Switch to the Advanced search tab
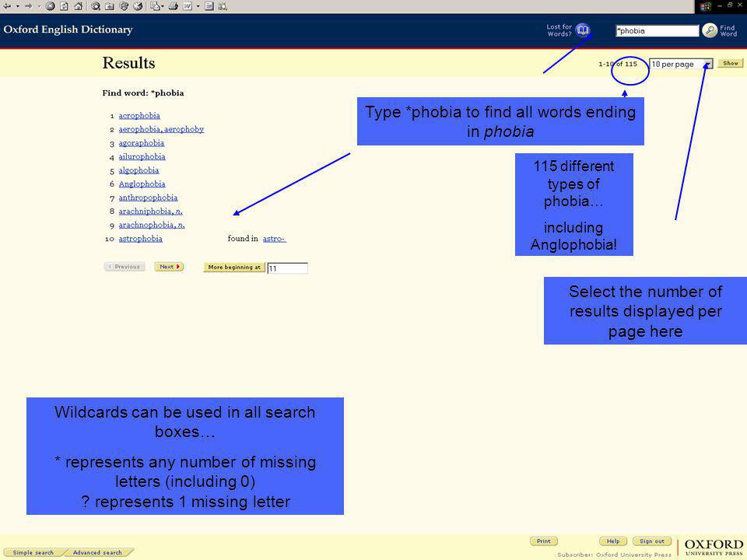747x560 pixels. [x=97, y=553]
